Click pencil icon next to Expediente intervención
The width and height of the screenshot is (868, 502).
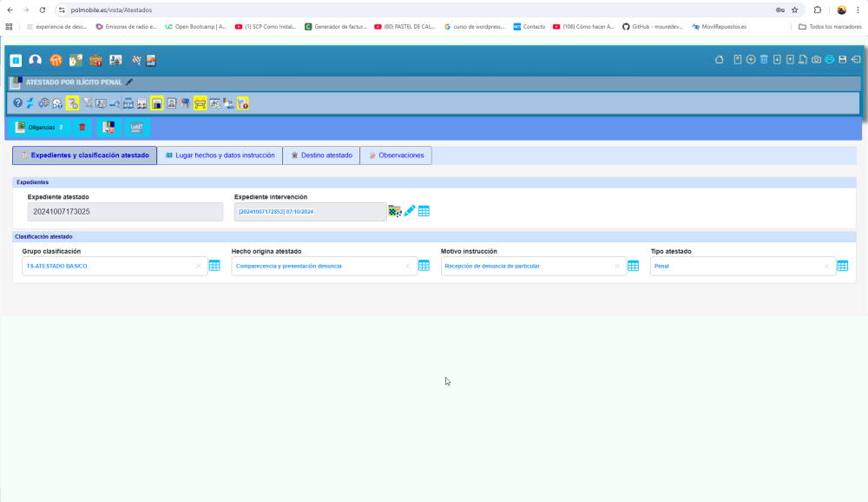coord(410,211)
